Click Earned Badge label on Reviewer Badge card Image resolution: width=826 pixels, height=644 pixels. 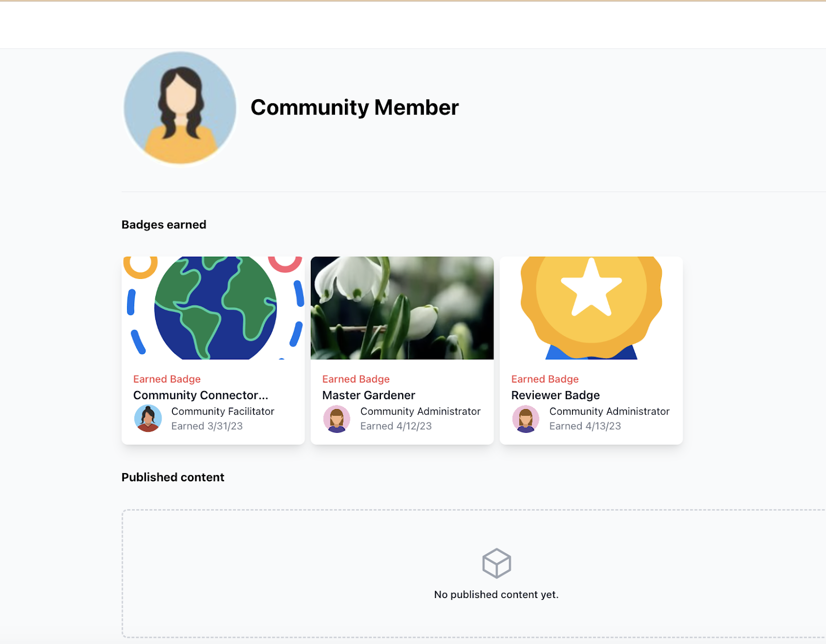point(545,379)
